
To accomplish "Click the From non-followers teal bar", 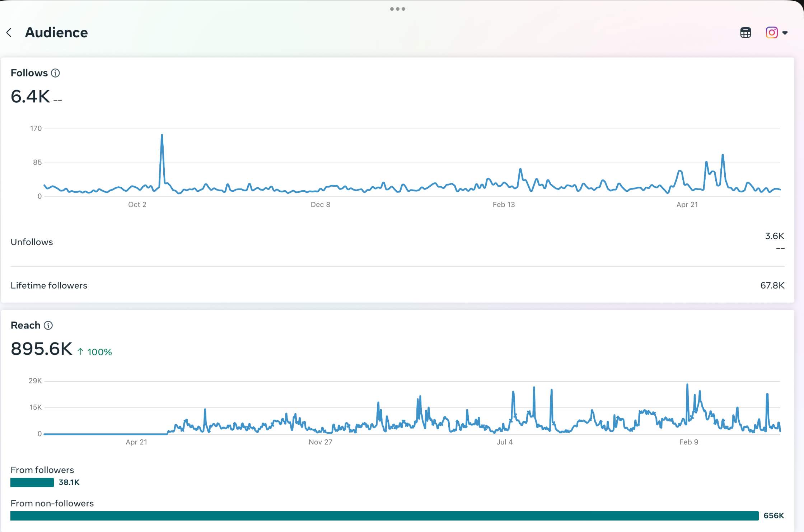I will point(384,516).
